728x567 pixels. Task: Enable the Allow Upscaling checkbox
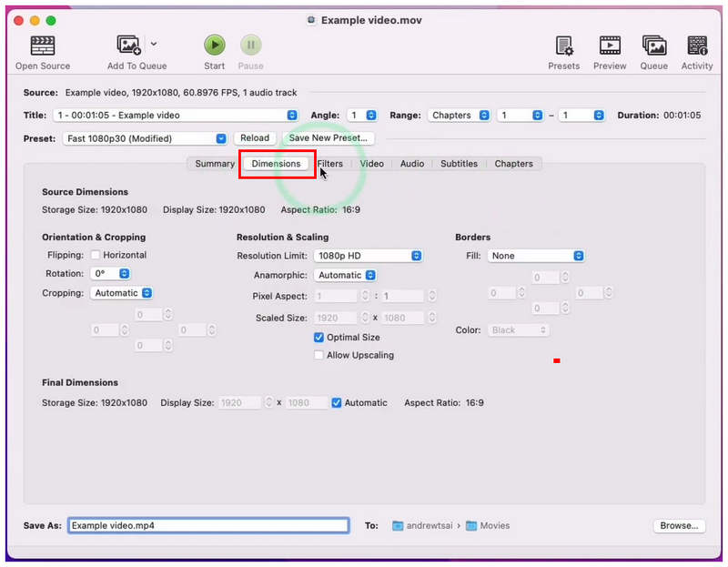[x=318, y=355]
